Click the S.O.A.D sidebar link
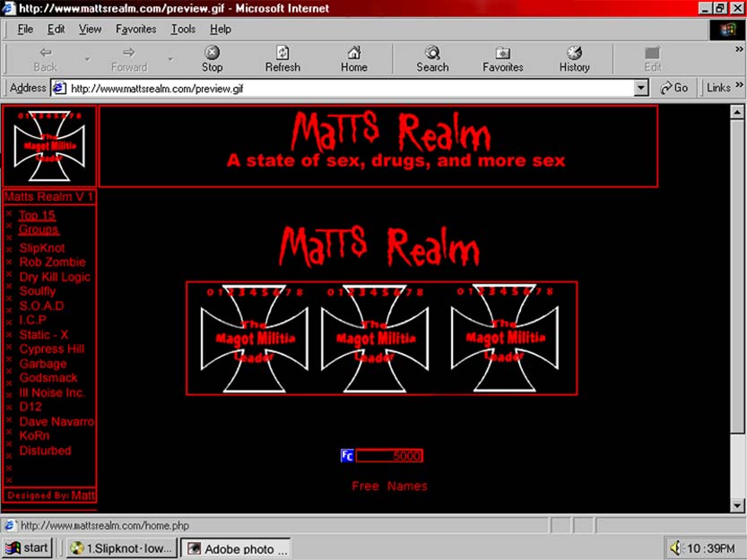747x560 pixels. point(41,306)
